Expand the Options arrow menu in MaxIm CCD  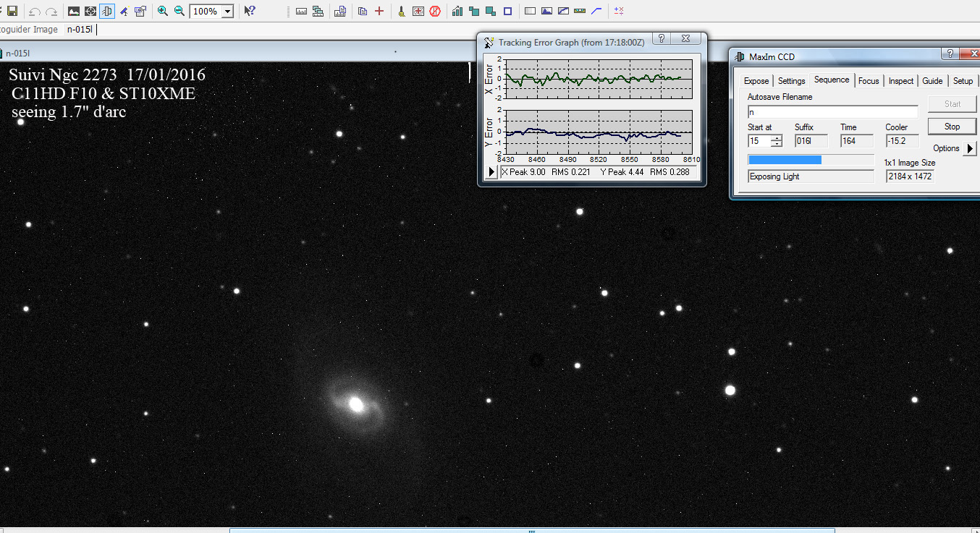[x=971, y=148]
